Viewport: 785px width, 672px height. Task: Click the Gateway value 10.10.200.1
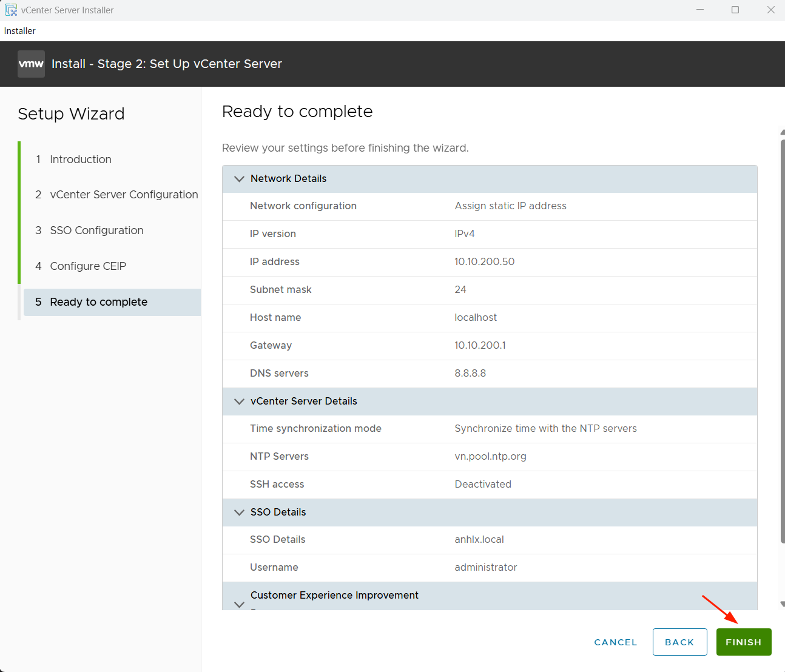tap(480, 346)
